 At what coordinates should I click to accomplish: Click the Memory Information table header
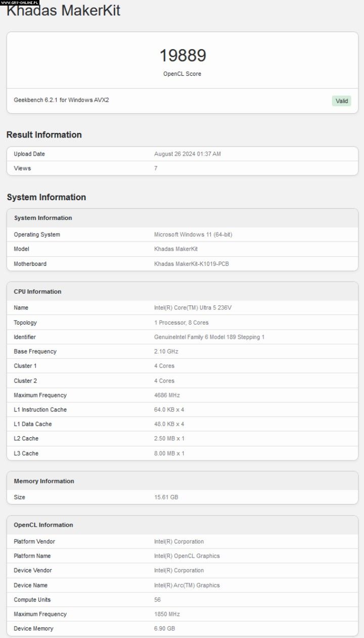click(43, 481)
